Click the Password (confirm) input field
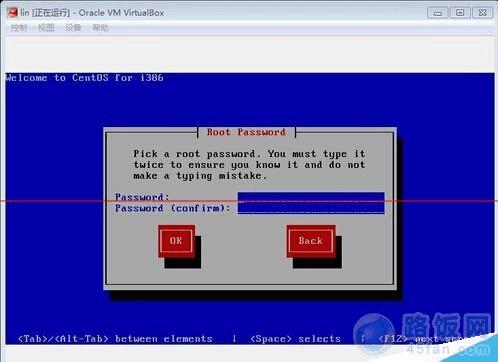 click(x=311, y=208)
